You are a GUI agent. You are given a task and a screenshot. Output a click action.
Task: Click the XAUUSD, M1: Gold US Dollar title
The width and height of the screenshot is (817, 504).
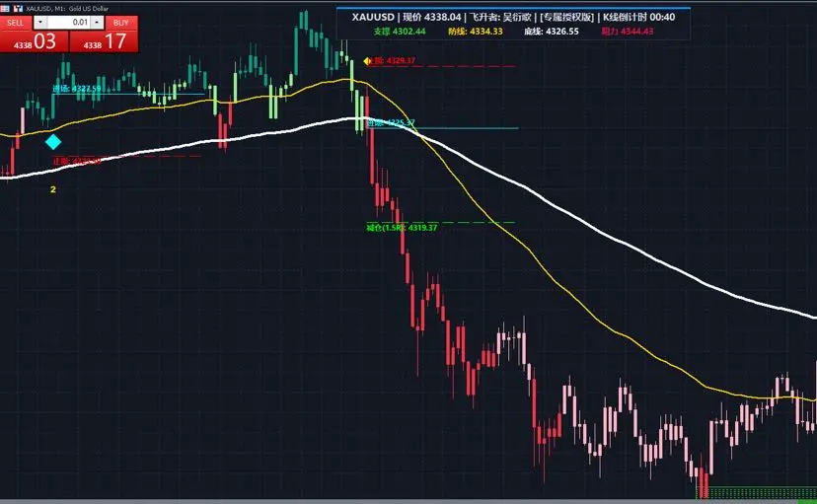67,9
